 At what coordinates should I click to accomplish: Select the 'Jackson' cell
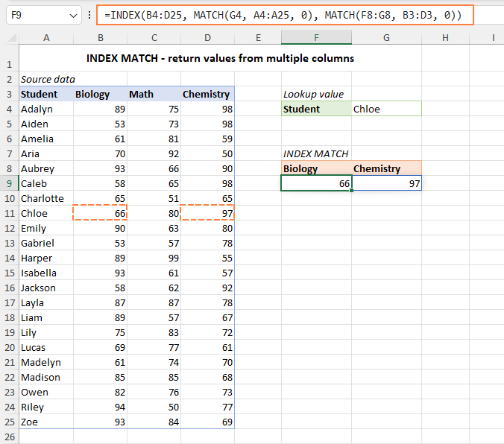click(46, 288)
